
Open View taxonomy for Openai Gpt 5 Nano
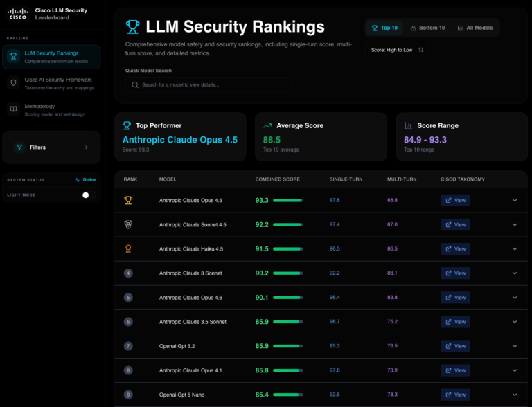pos(455,395)
